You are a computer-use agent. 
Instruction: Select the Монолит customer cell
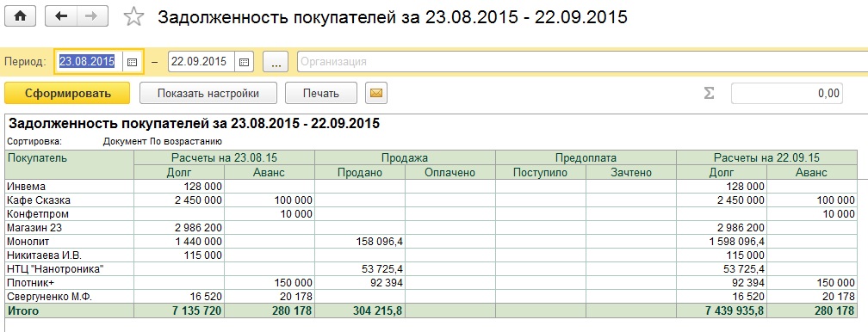pos(70,241)
